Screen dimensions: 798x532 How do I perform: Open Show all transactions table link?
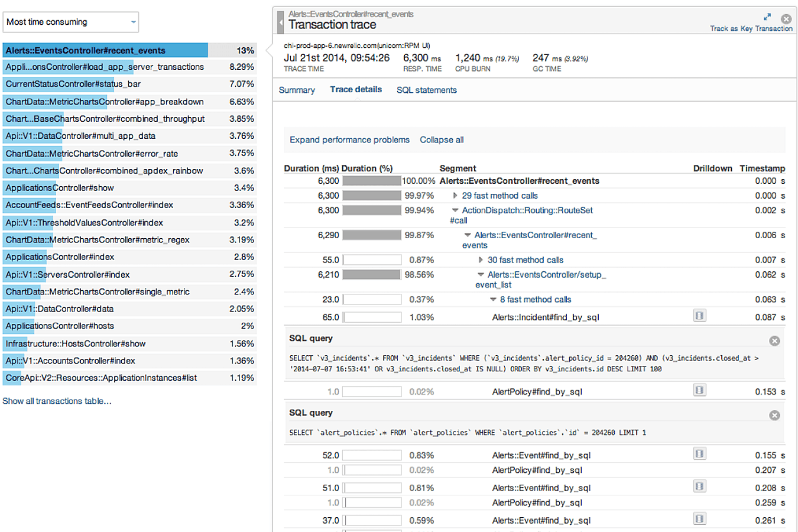[57, 401]
